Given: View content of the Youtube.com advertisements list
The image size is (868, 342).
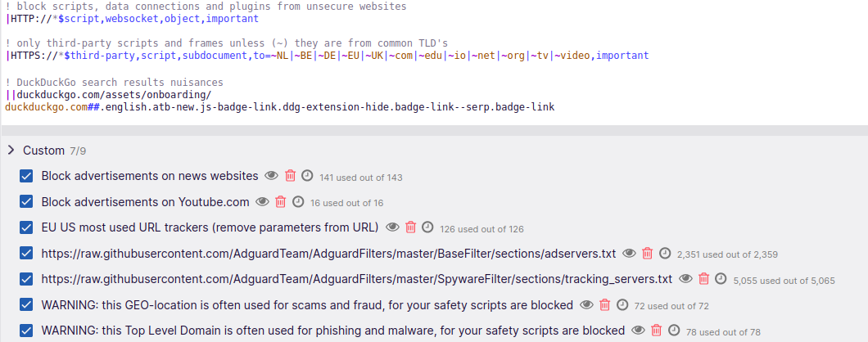Looking at the screenshot, I should (x=263, y=202).
